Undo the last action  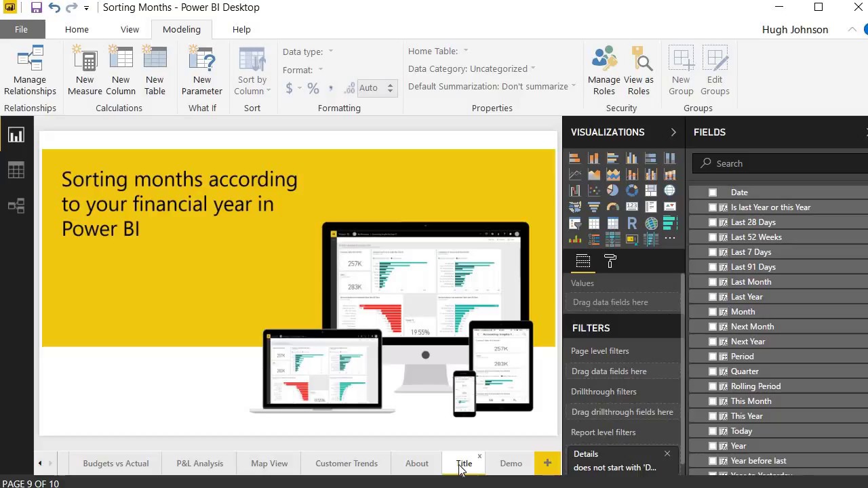[54, 7]
